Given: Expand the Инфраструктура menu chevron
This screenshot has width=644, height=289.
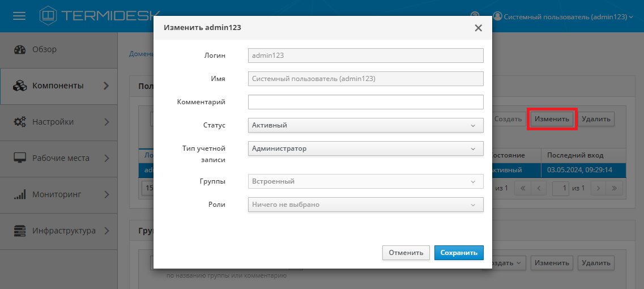Looking at the screenshot, I should tap(106, 231).
